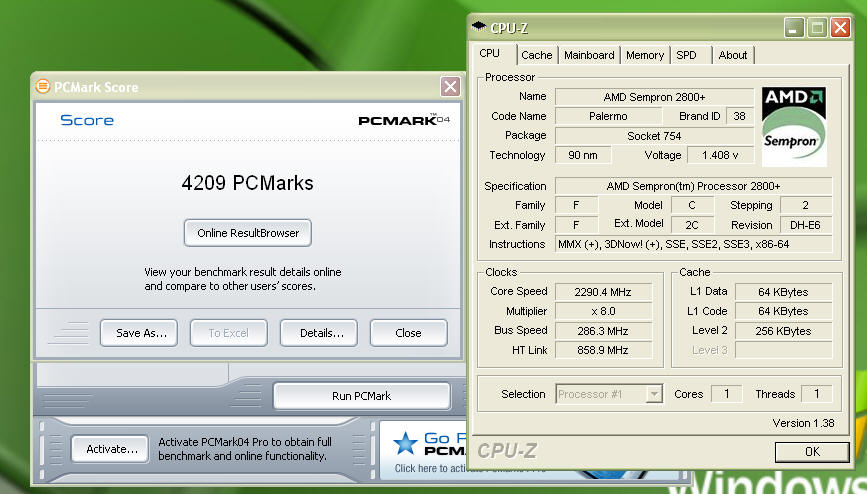This screenshot has height=494, width=867.
Task: Click the Threads value field
Action: click(x=817, y=394)
